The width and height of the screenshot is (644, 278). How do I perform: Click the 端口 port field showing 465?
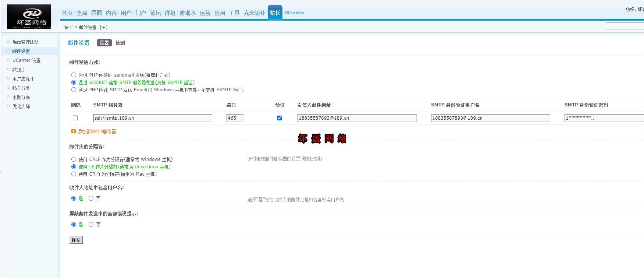235,118
